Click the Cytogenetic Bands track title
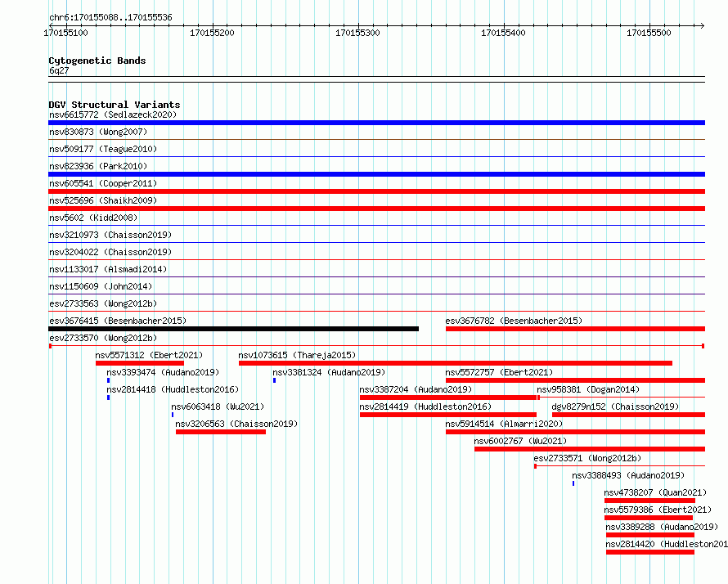Viewport: 728px width, 584px height. (x=97, y=61)
